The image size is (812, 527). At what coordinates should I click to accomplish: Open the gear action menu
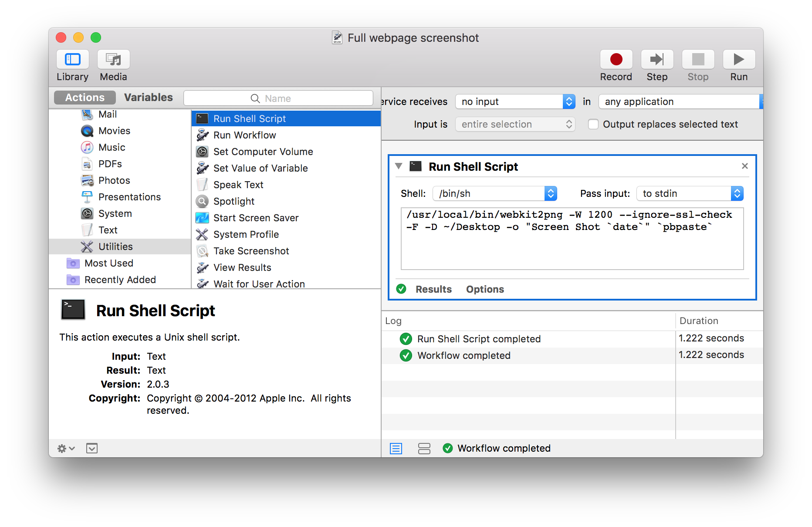[65, 448]
